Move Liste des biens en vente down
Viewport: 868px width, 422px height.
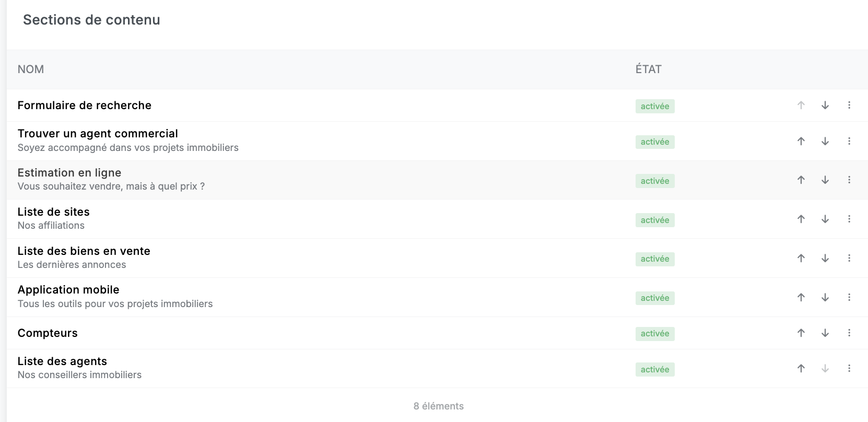pyautogui.click(x=825, y=258)
